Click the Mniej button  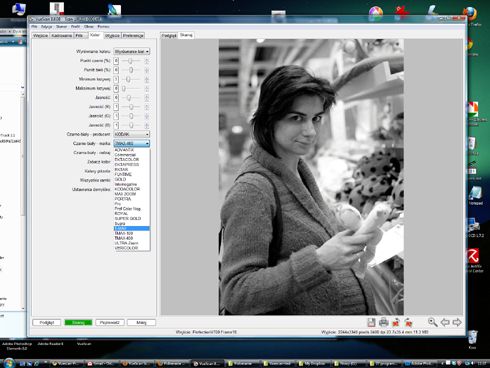pos(141,323)
